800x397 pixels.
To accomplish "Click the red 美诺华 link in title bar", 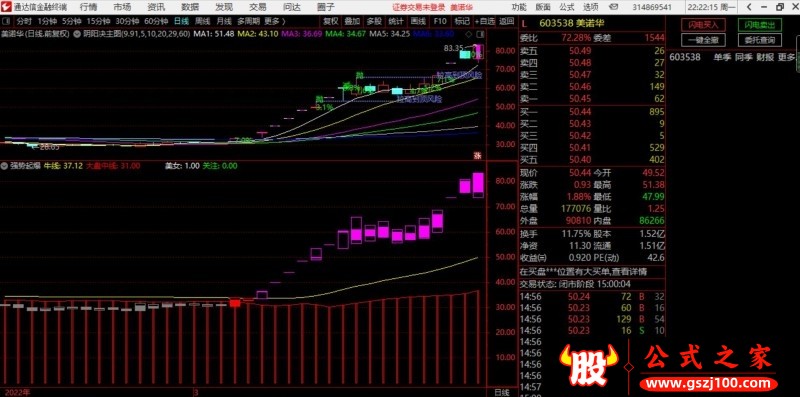I will [462, 8].
